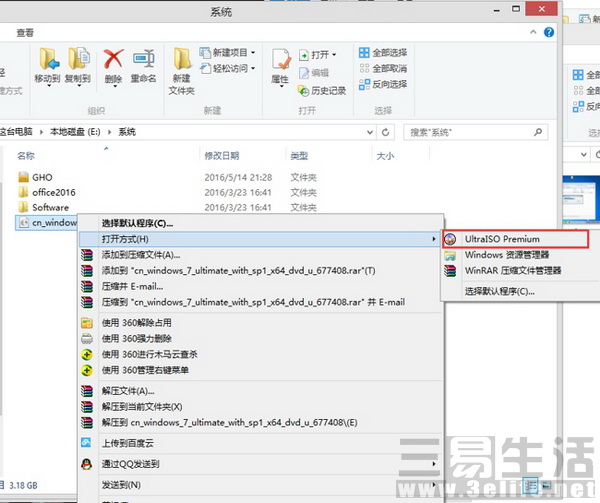Create a New folder (新建文件夹)
The height and width of the screenshot is (503, 600).
click(x=182, y=72)
